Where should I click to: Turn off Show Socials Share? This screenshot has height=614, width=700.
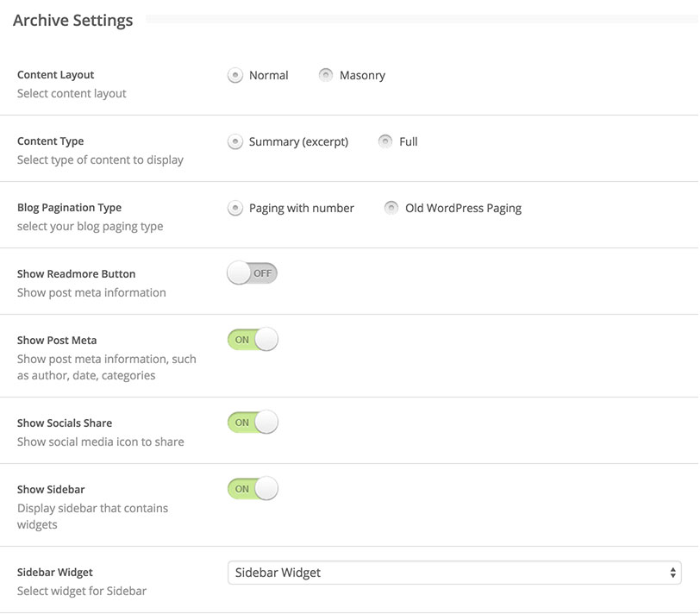click(x=252, y=422)
